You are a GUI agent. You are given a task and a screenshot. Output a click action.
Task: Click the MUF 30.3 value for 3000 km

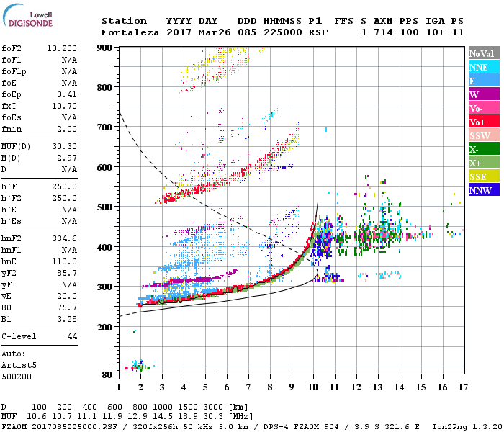213,417
